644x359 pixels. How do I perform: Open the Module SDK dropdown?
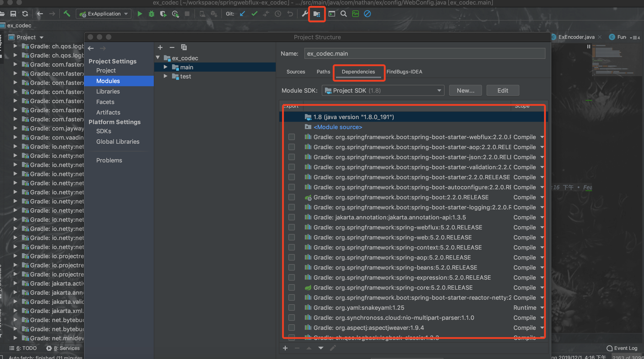[x=383, y=91]
